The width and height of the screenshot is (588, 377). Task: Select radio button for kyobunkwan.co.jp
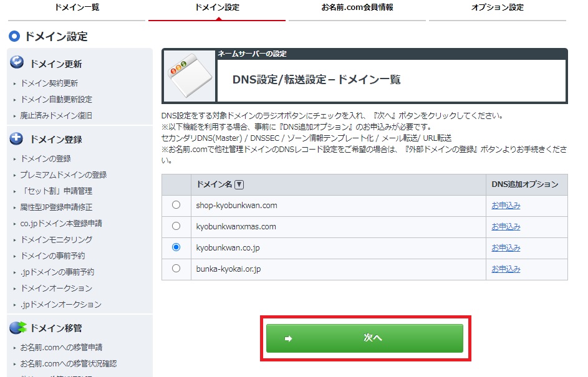[x=176, y=247]
